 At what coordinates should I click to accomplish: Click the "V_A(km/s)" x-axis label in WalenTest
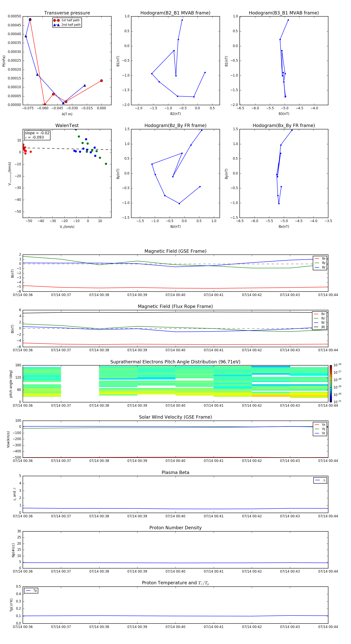(x=67, y=227)
